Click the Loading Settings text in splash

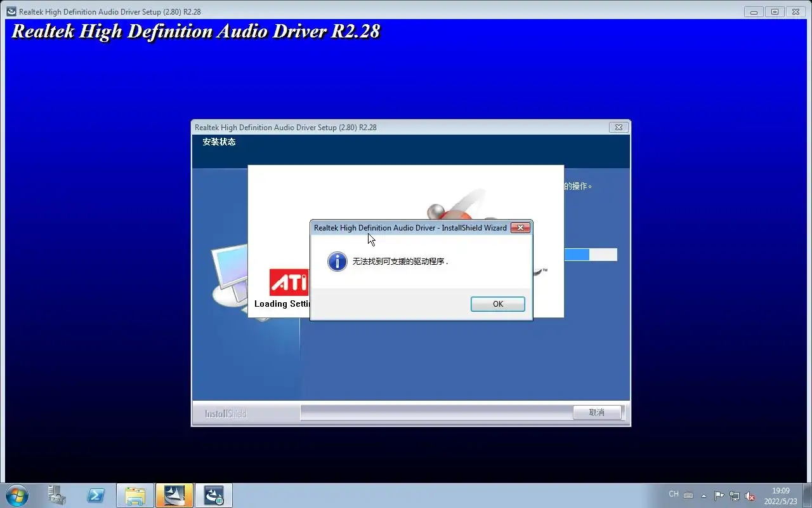[282, 304]
